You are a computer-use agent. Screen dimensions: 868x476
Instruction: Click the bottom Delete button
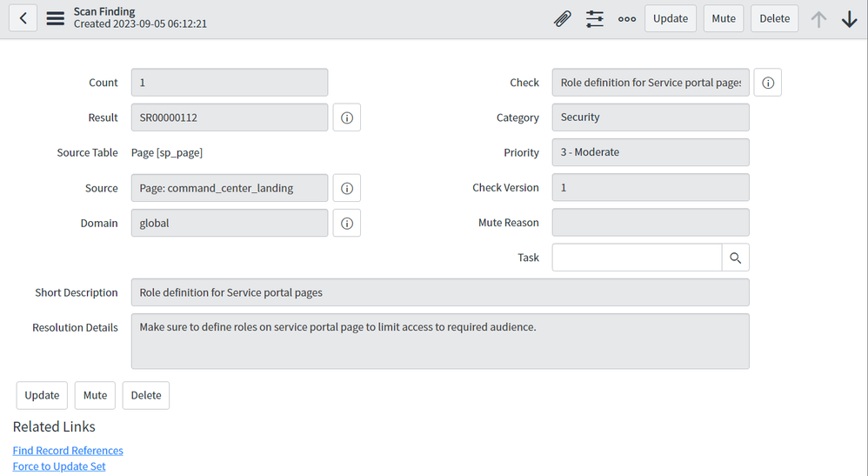[x=146, y=395]
